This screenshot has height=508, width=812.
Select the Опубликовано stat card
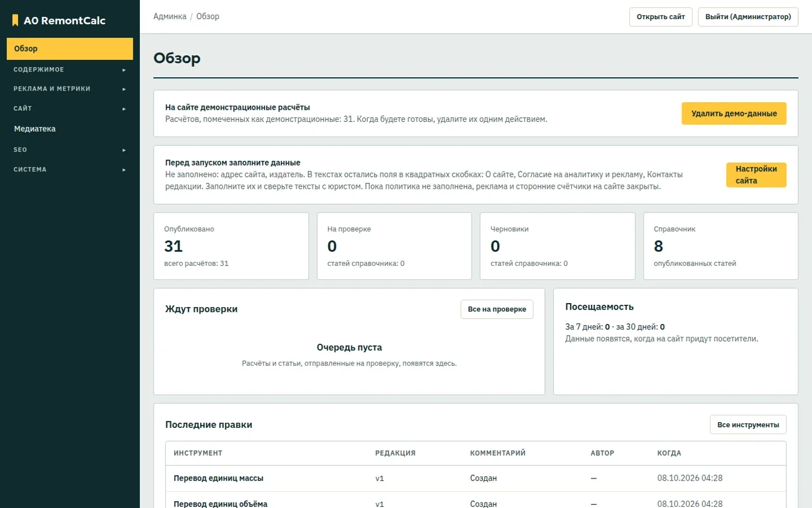231,246
